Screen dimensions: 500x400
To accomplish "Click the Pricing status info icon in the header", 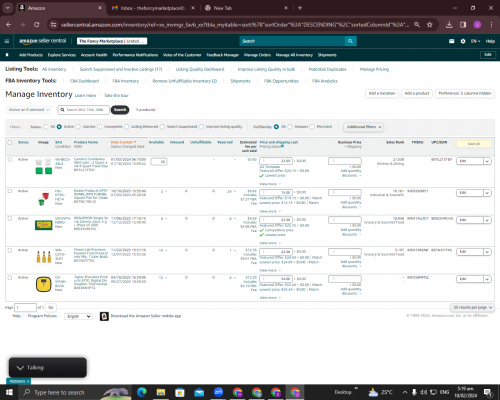I will (x=283, y=146).
